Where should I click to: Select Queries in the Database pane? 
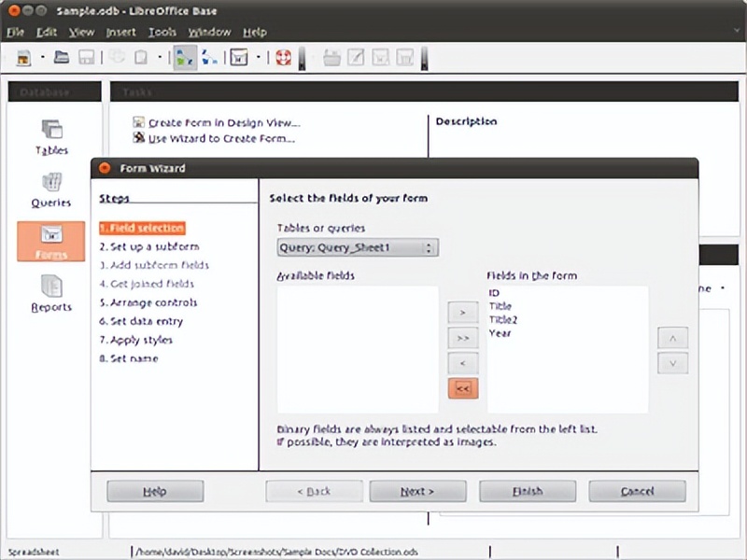[x=51, y=190]
